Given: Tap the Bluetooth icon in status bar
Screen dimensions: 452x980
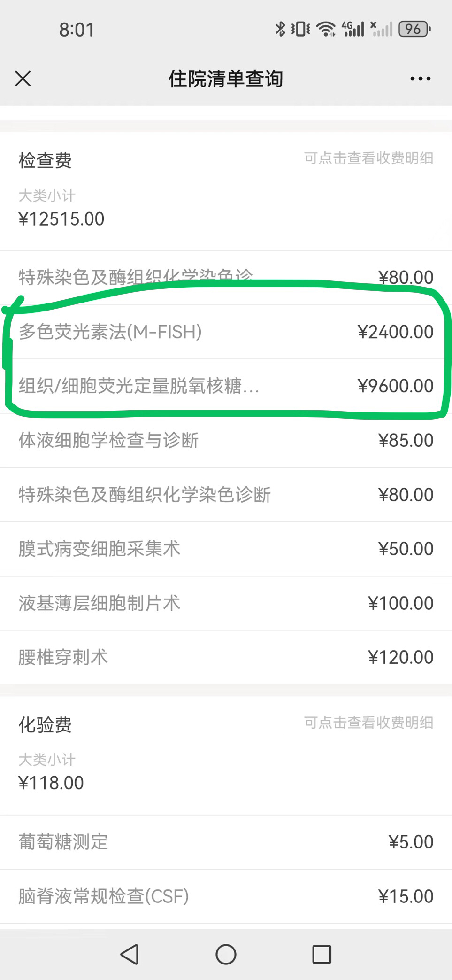Looking at the screenshot, I should (x=280, y=29).
